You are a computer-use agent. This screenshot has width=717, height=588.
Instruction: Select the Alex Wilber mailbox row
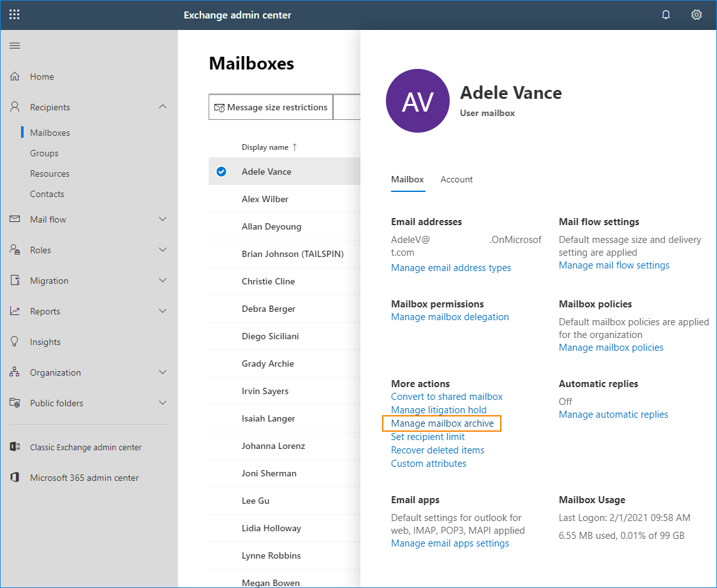coord(285,199)
